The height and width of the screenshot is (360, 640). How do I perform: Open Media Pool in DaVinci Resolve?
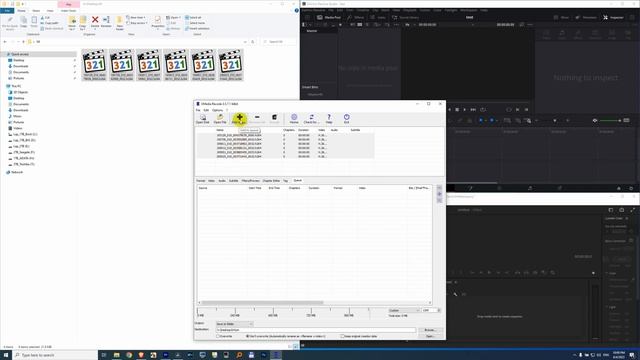(329, 18)
